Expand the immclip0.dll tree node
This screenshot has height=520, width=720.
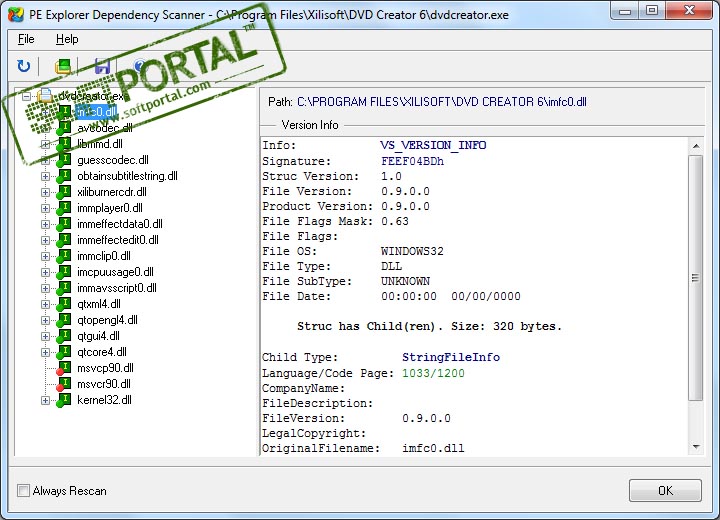pos(45,256)
